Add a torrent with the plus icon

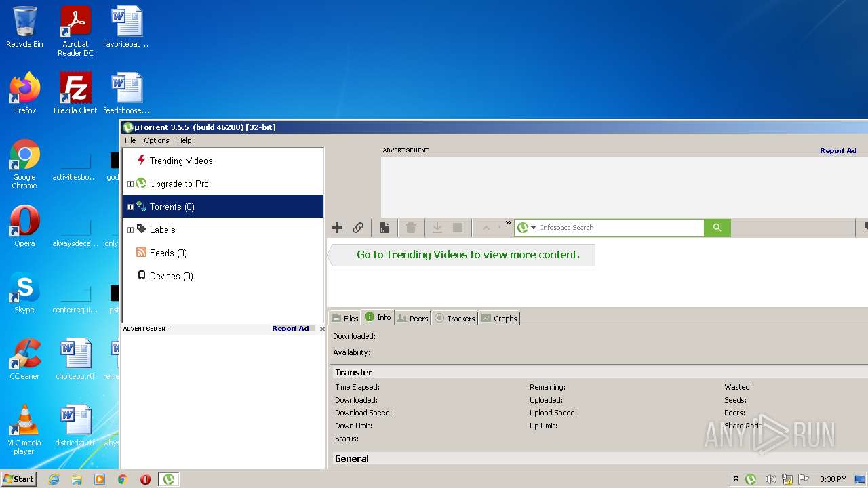pos(337,228)
